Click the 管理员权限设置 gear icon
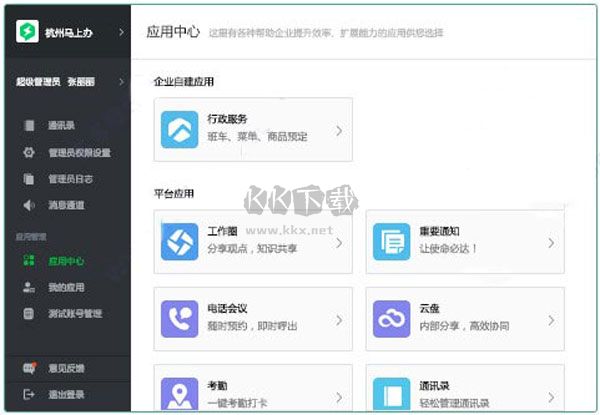The height and width of the screenshot is (415, 600). coord(29,152)
